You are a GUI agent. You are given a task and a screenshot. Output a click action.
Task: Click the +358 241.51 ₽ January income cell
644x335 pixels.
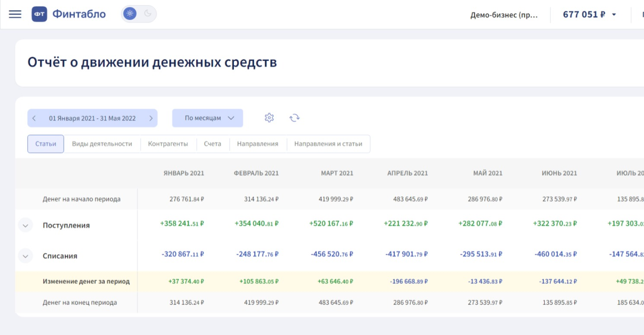click(182, 224)
